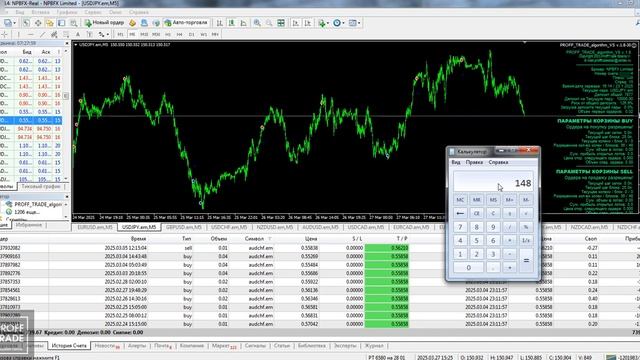Select the horizontal line drawing tool
The width and height of the screenshot is (640, 360).
[30, 35]
